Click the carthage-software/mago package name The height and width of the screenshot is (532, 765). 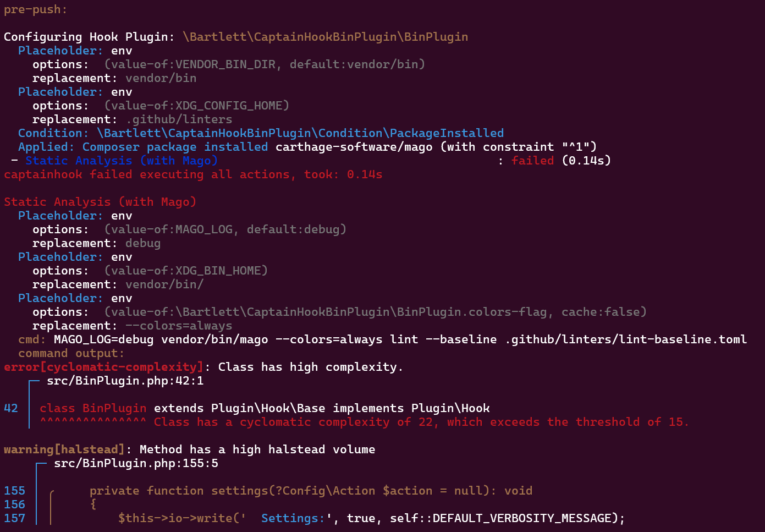[x=354, y=147]
